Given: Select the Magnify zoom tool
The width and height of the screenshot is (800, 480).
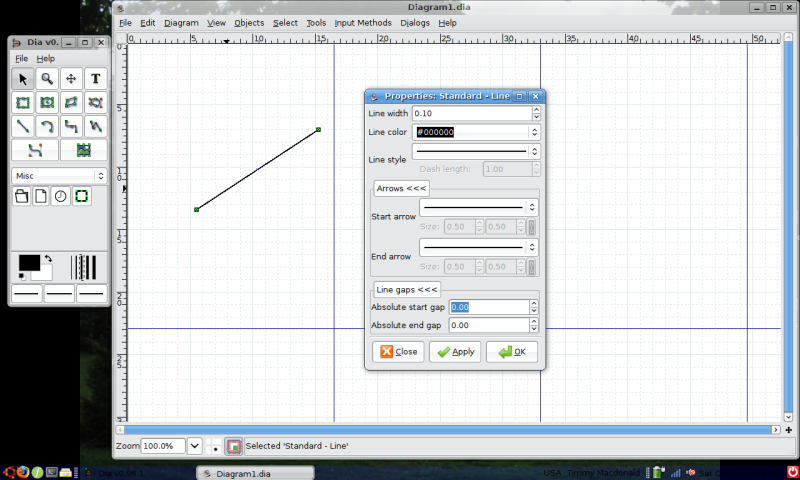Looking at the screenshot, I should (47, 78).
